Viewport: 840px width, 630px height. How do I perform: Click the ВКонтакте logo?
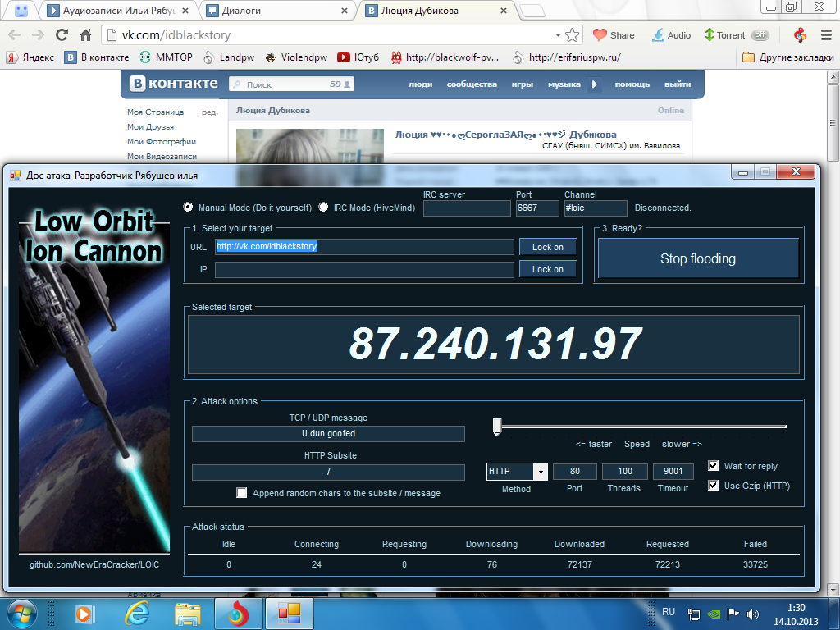(174, 84)
